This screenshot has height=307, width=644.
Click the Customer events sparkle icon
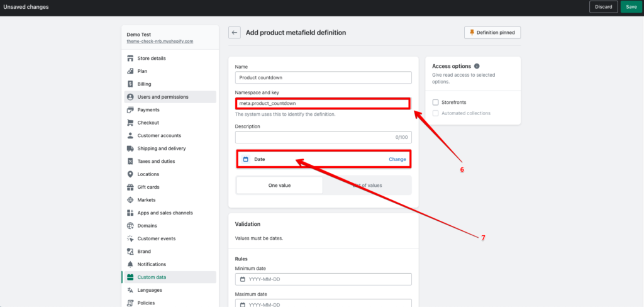[x=130, y=238]
